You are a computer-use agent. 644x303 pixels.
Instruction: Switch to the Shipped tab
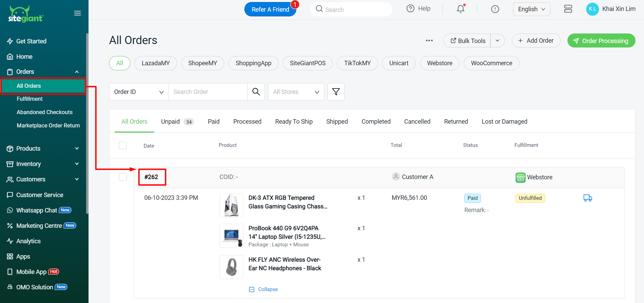(x=337, y=122)
